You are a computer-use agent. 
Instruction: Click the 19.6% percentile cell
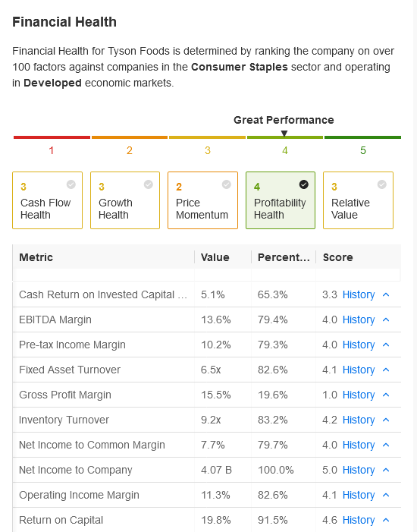tap(273, 395)
